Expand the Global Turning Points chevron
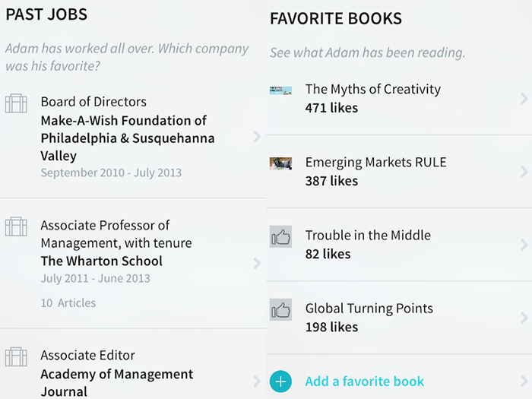Viewport: 532px width, 399px height. coord(524,318)
